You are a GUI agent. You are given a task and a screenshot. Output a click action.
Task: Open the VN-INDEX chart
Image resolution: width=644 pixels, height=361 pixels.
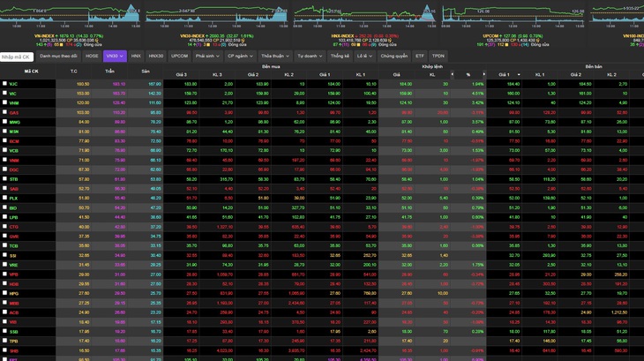(x=70, y=17)
